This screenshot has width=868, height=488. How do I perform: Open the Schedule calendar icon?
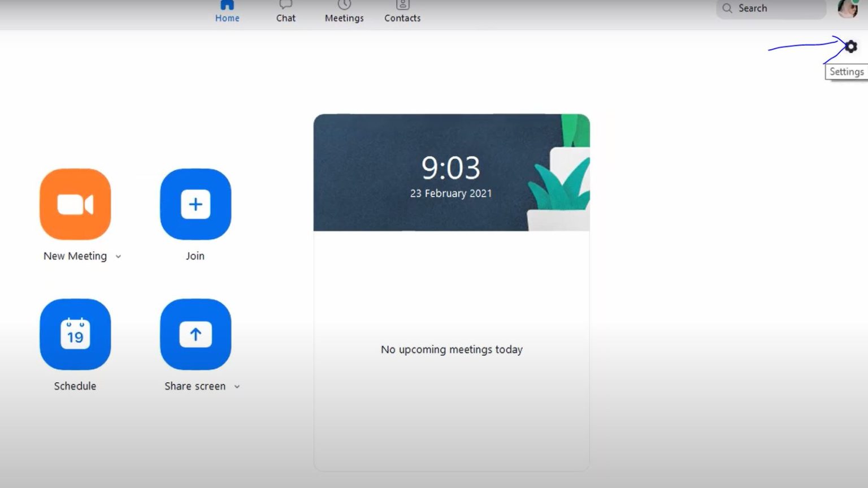pos(75,334)
